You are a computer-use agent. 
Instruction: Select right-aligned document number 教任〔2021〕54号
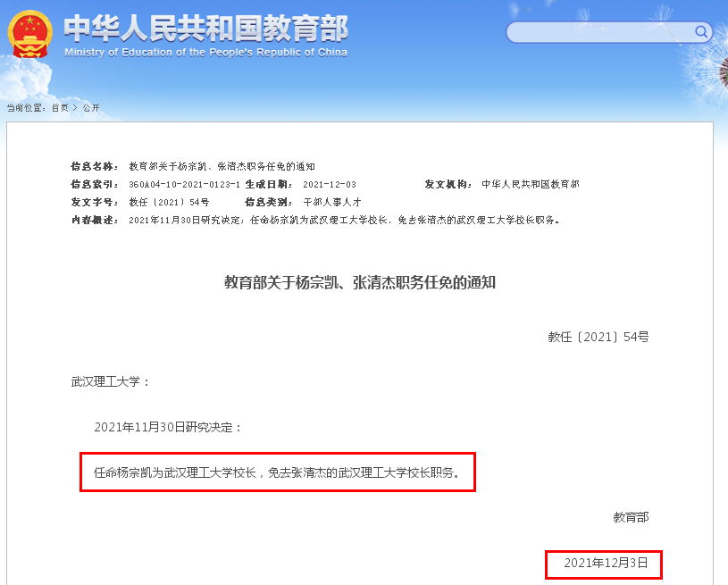[598, 337]
